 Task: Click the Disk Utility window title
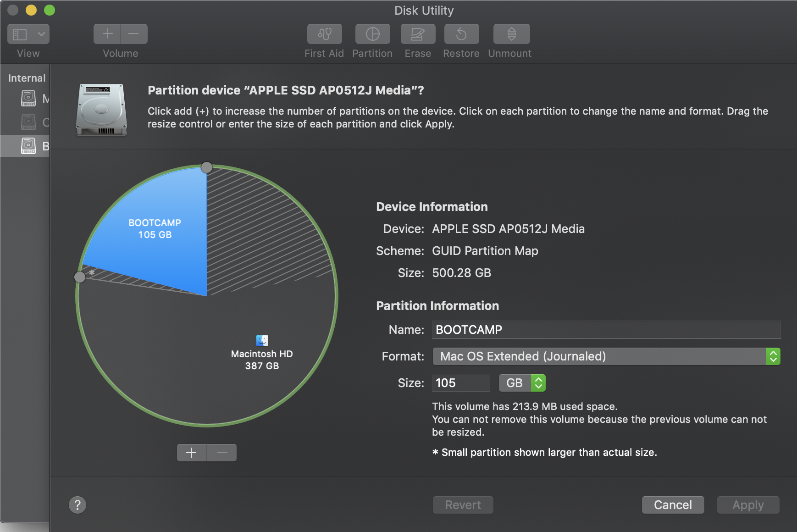(424, 10)
